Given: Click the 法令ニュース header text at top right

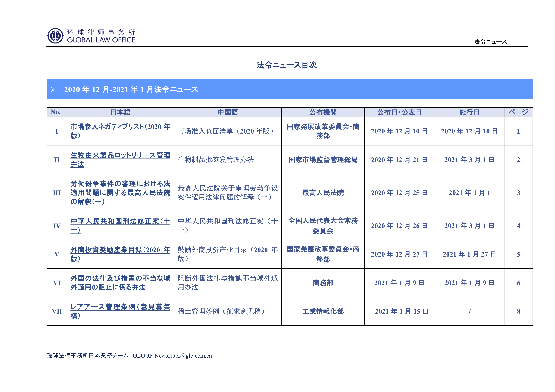Looking at the screenshot, I should (x=490, y=42).
